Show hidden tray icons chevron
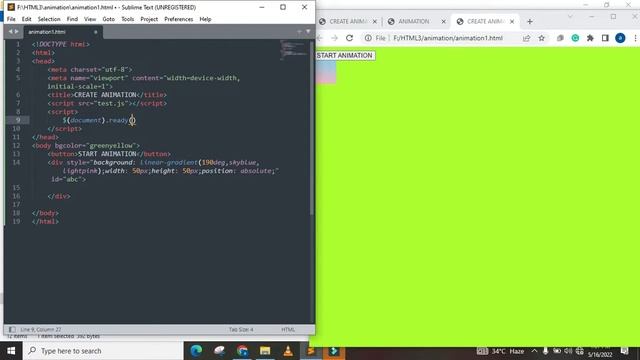The height and width of the screenshot is (360, 640). point(534,351)
